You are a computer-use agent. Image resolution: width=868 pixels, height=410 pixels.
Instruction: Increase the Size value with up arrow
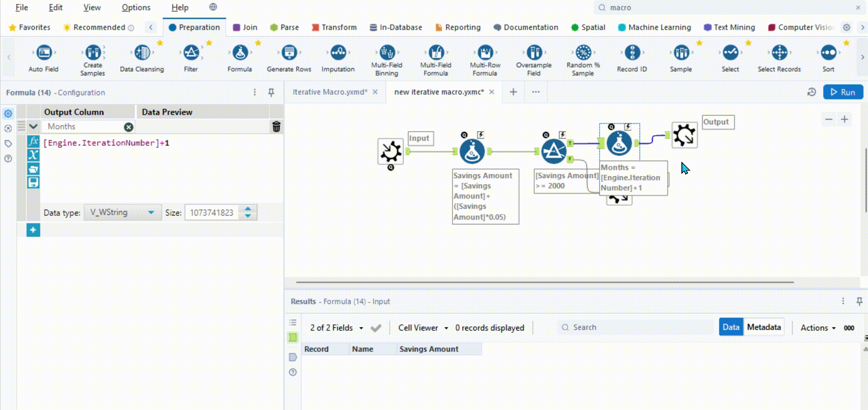(x=248, y=209)
